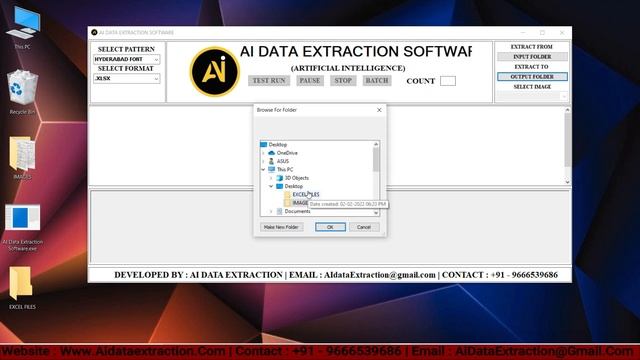Click the INPUT FOLDER button
Viewport: 640px width, 360px height.
532,57
